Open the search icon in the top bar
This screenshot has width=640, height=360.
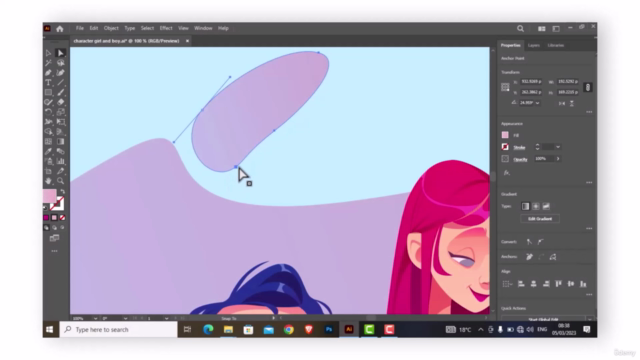520,29
